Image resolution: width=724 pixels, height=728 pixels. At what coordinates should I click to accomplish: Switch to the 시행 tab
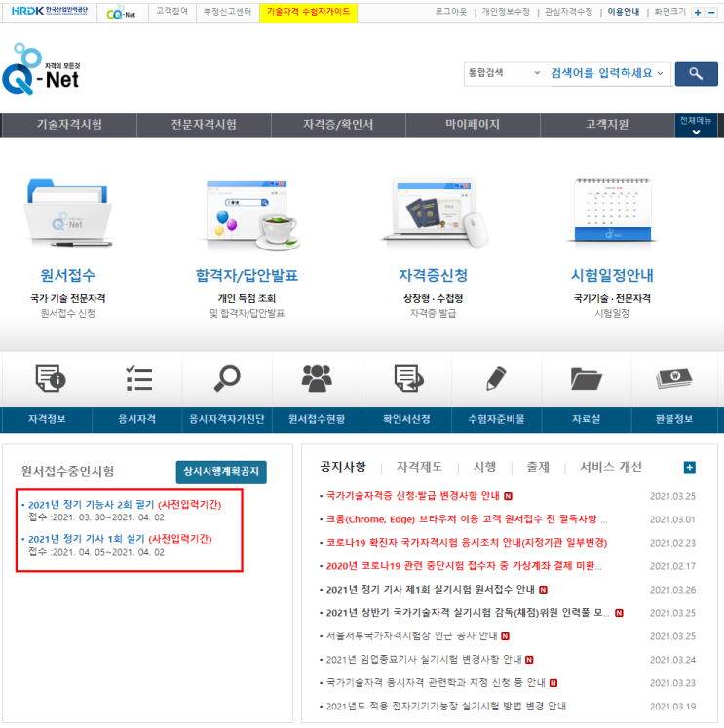[484, 467]
